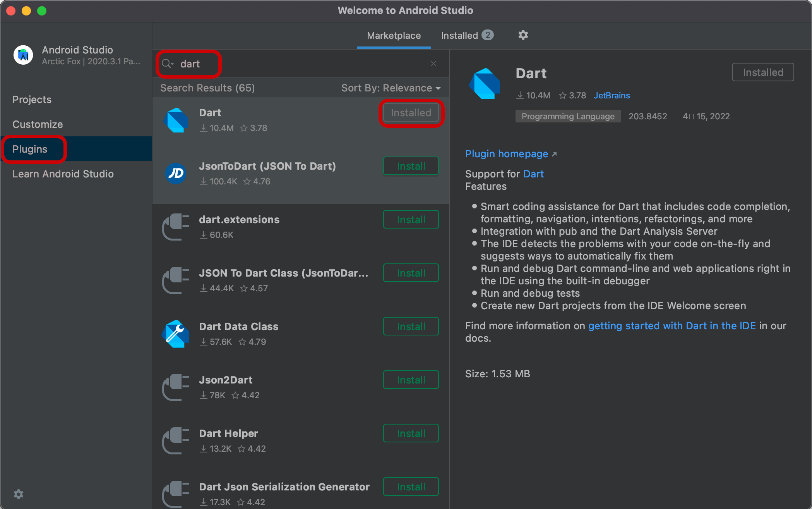Click the Json2Dart plug icon
Screen dimensions: 812x509
tap(176, 387)
